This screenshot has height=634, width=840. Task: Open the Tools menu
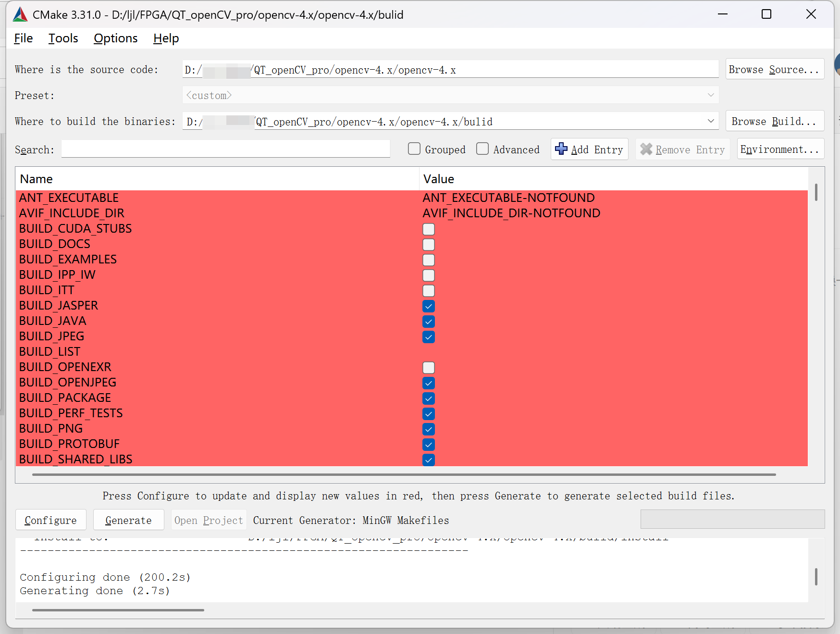coord(63,38)
